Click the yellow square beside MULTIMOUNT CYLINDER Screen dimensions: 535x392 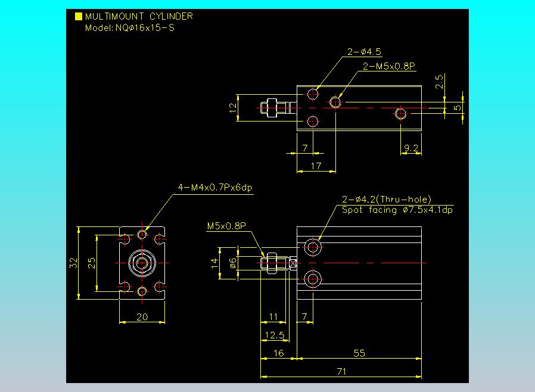79,16
